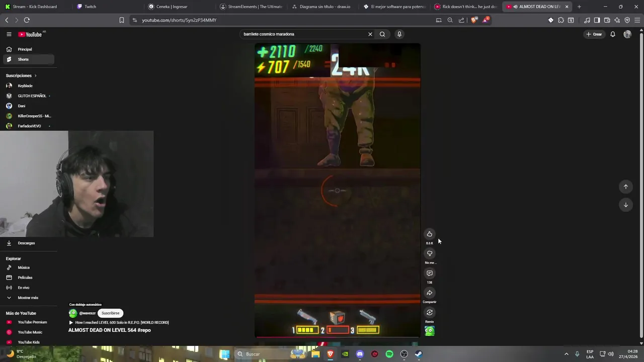Open Spotify from the taskbar
The height and width of the screenshot is (362, 644).
(389, 354)
